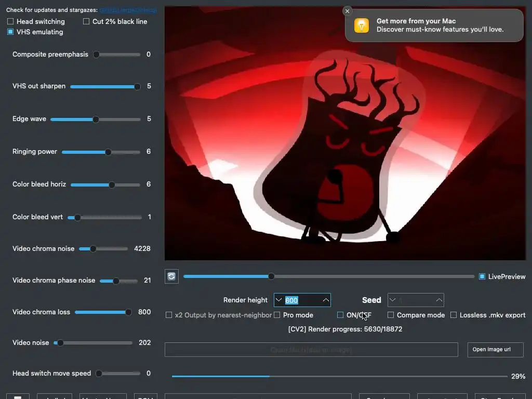This screenshot has height=399, width=532.
Task: Click the Composite preemphasis label
Action: coord(50,54)
